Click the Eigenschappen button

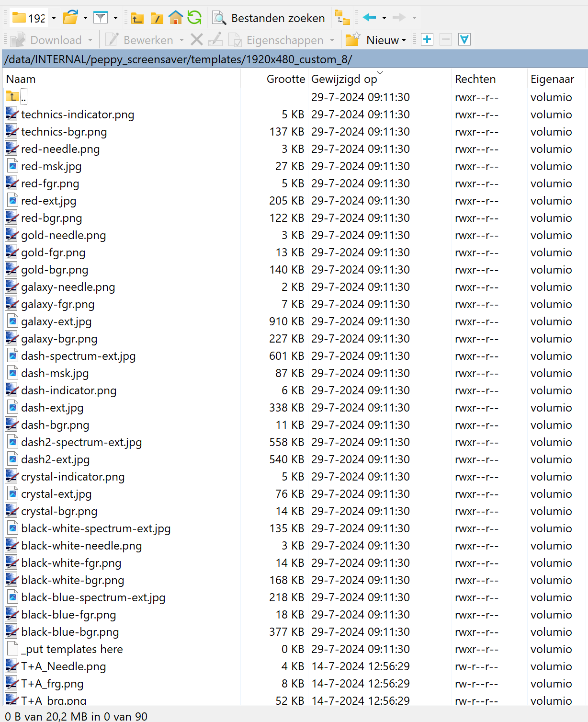tap(276, 40)
